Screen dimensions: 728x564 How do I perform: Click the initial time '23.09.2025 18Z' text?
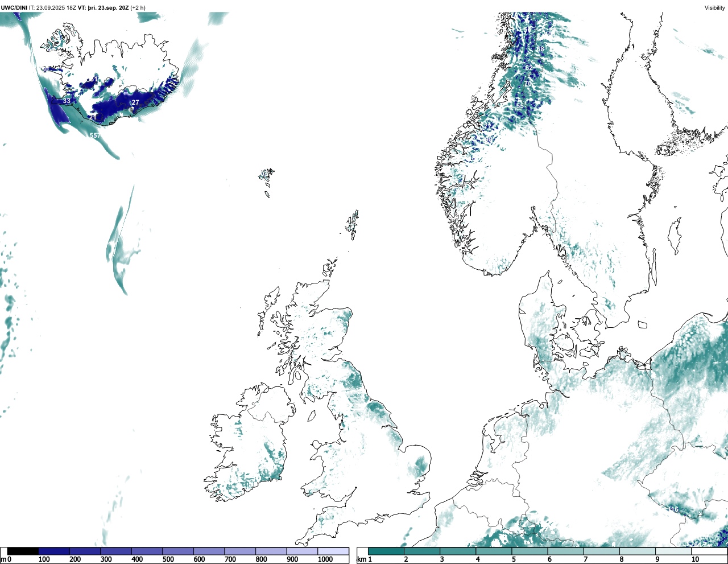coord(56,7)
